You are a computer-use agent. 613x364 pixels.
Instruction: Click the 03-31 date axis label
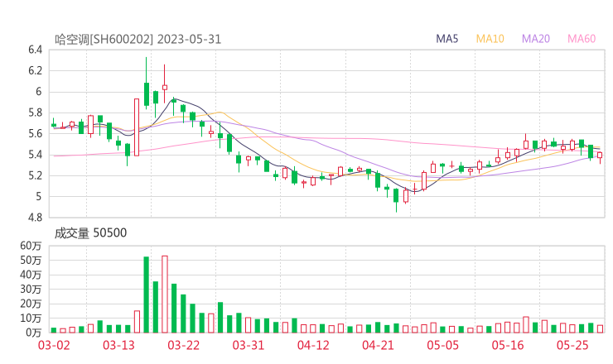[x=249, y=345]
